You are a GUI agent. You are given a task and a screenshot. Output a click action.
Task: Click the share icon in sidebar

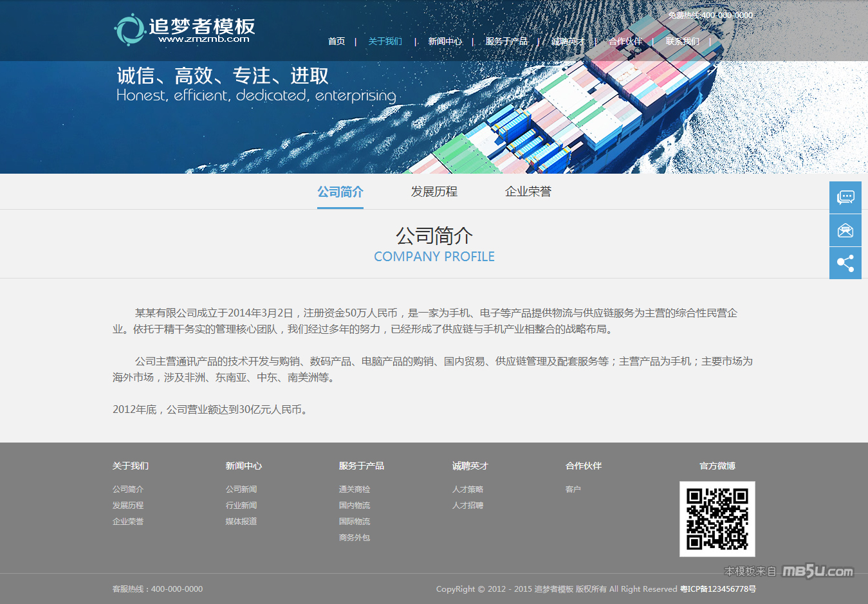tap(845, 263)
